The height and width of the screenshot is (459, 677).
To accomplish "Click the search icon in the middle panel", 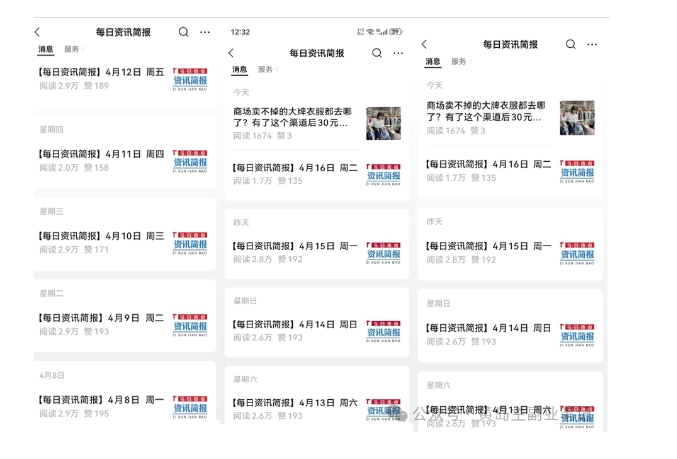I will click(377, 53).
